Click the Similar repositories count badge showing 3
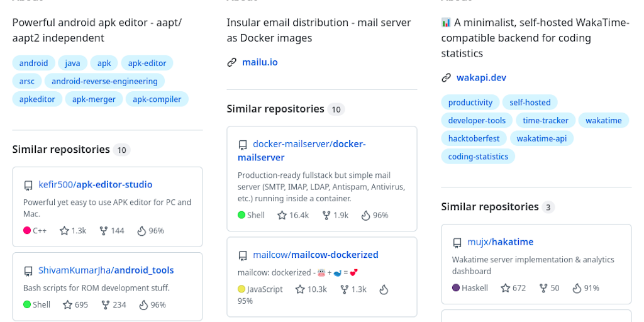 (x=548, y=207)
